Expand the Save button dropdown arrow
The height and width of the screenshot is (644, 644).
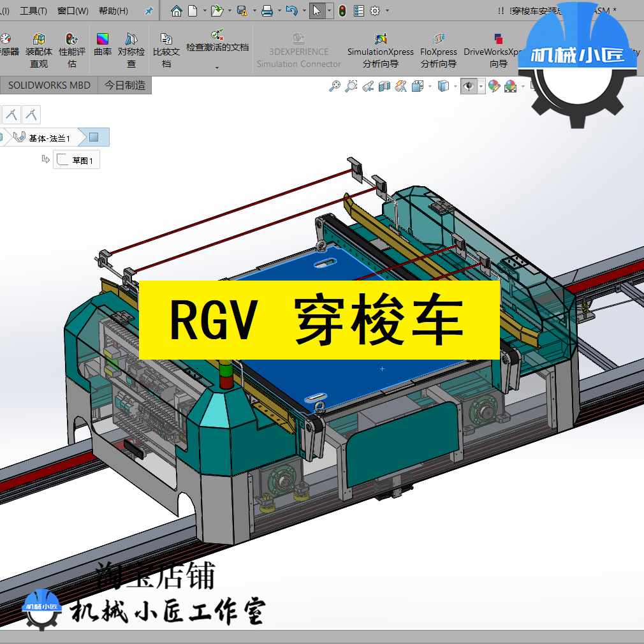pyautogui.click(x=254, y=10)
